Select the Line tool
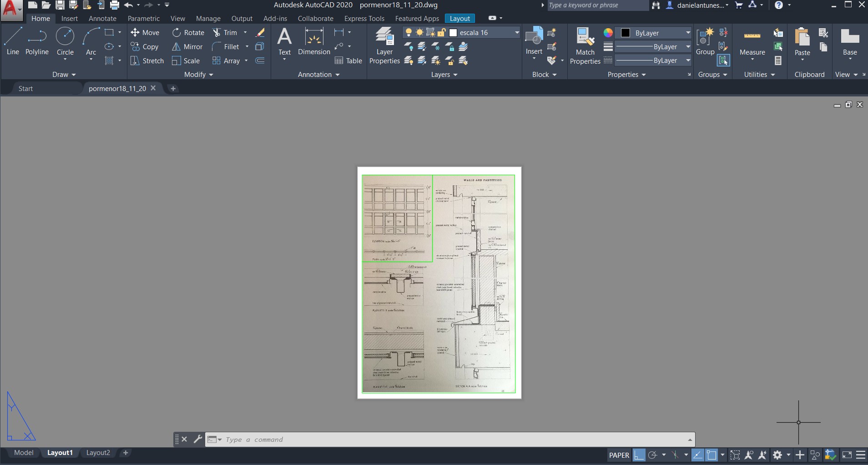Screen dimensions: 868x465 pyautogui.click(x=13, y=41)
